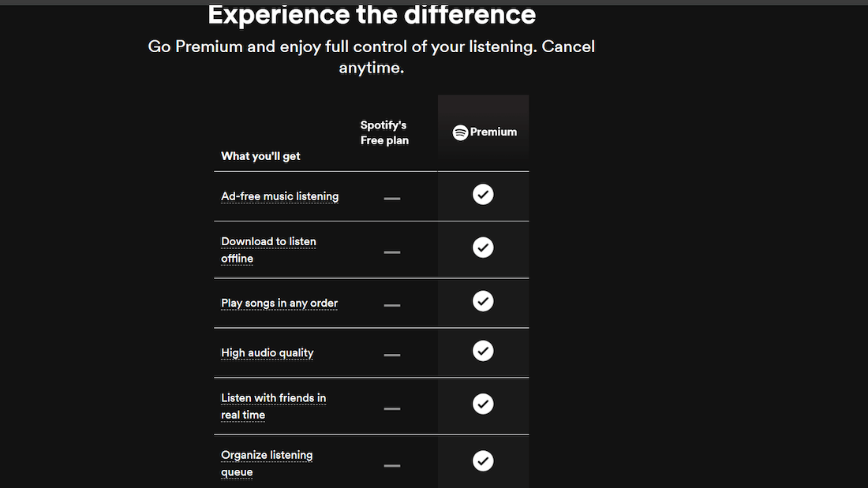Open the Ad-free music listening feature link

[x=279, y=196]
